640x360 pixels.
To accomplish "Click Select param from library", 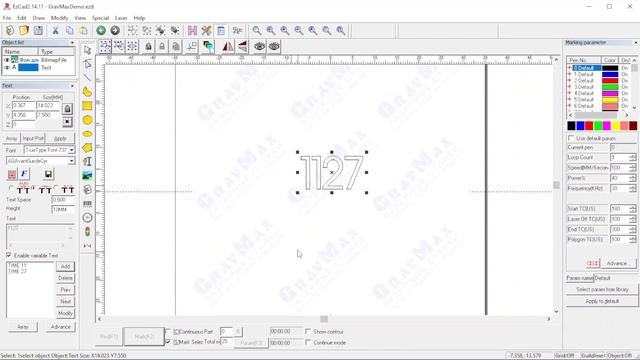I will click(x=602, y=289).
